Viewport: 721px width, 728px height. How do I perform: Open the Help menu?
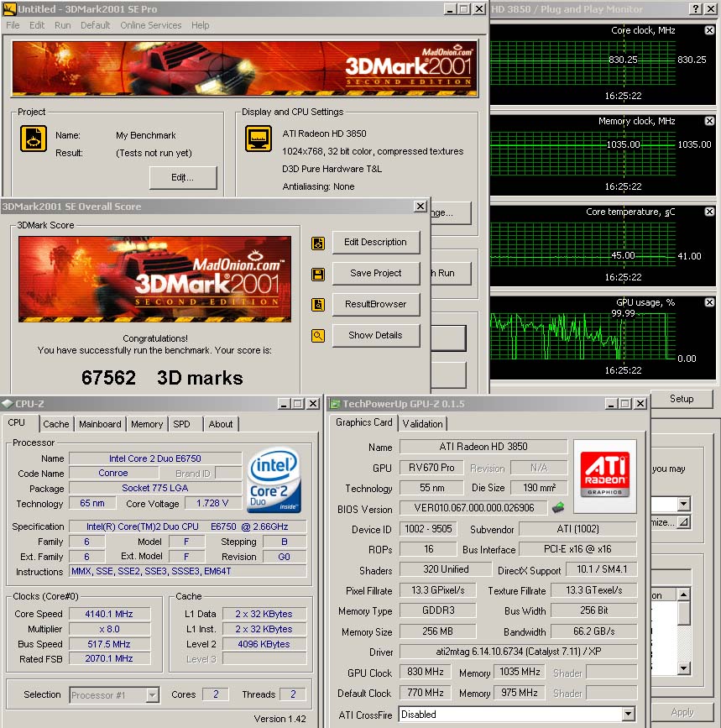pyautogui.click(x=201, y=25)
